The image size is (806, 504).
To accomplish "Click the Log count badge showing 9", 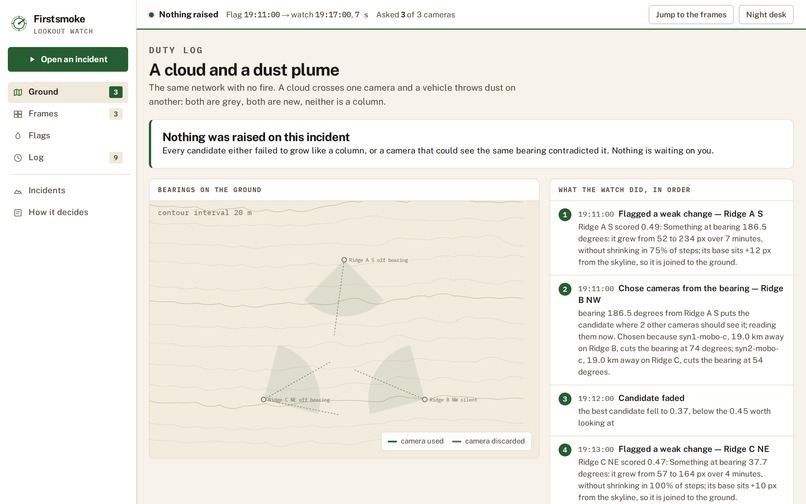I will (x=116, y=158).
